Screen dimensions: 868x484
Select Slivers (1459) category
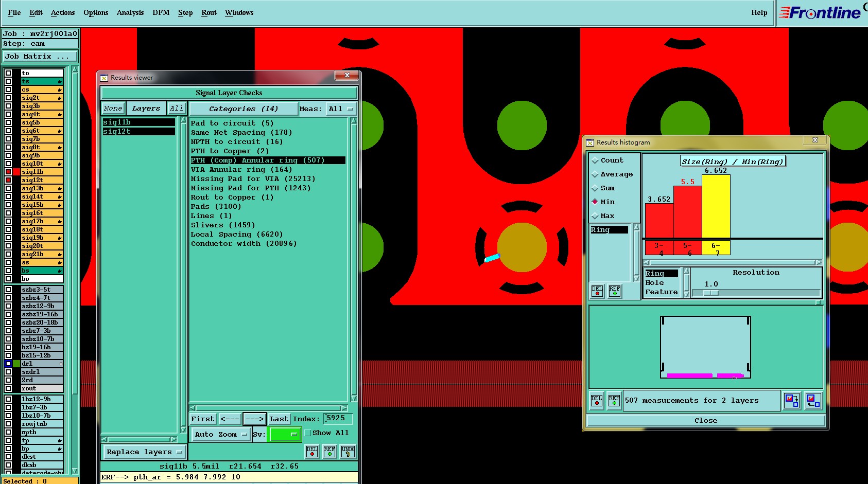tap(223, 225)
